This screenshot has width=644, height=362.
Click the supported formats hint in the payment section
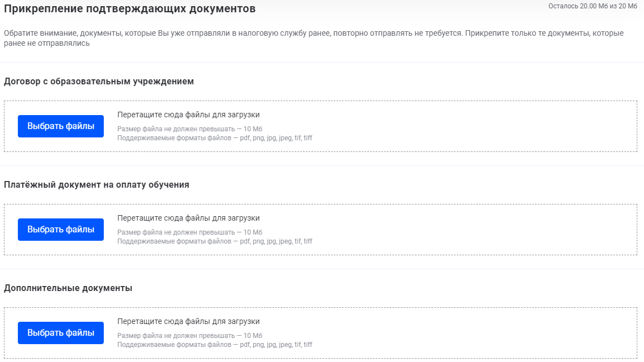click(215, 241)
